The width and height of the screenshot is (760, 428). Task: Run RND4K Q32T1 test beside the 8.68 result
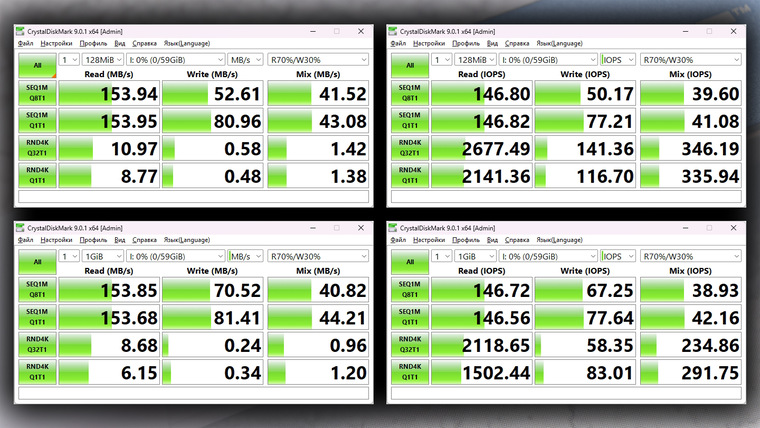(37, 345)
